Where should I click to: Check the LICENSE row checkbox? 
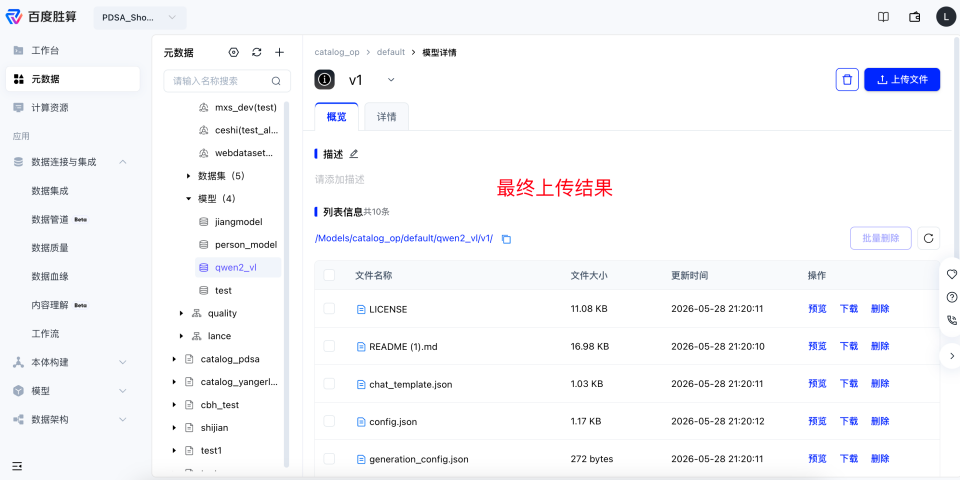[x=329, y=309]
